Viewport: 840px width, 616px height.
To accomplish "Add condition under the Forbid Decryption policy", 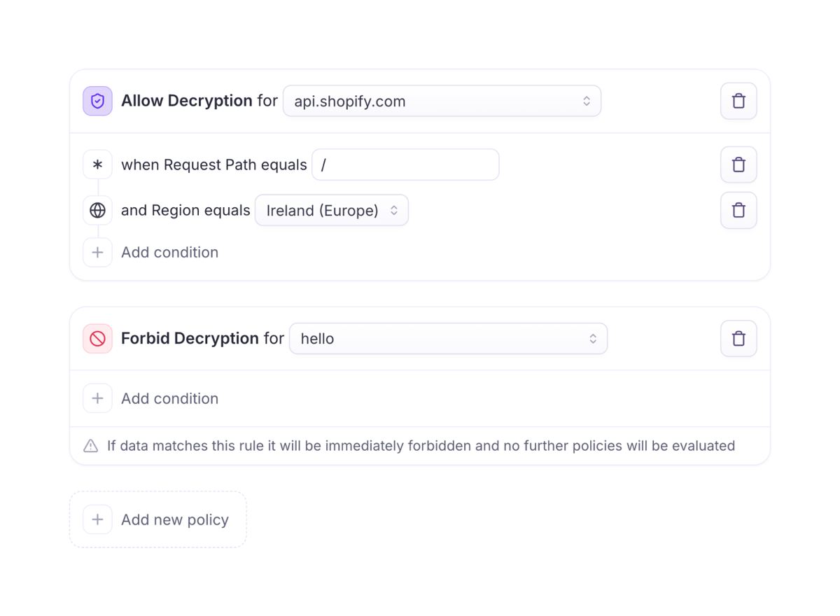I will pyautogui.click(x=169, y=398).
